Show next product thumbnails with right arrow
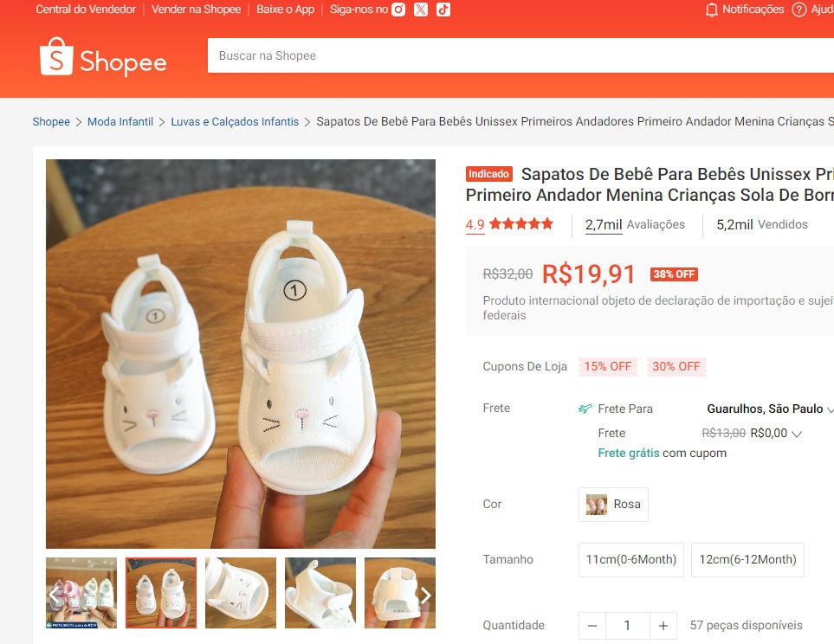This screenshot has width=834, height=644. click(425, 595)
